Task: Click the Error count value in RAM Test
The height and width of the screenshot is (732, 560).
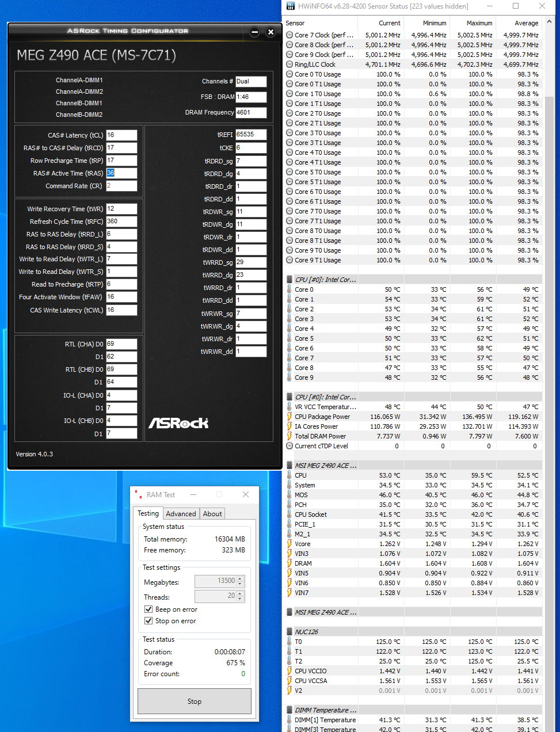Action: point(243,674)
